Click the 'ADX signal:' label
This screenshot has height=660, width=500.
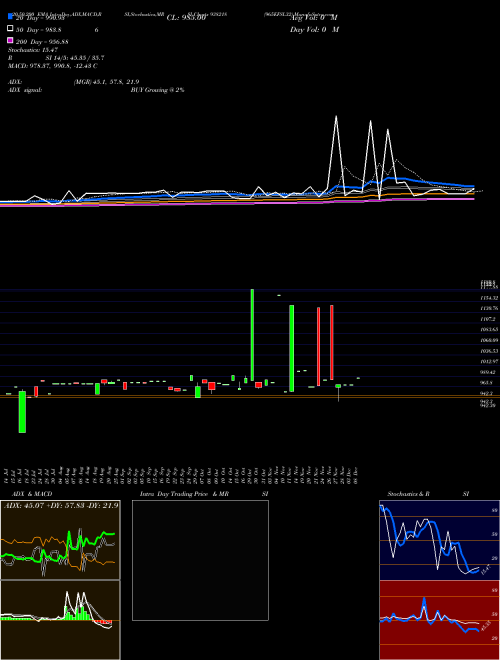pyautogui.click(x=24, y=90)
